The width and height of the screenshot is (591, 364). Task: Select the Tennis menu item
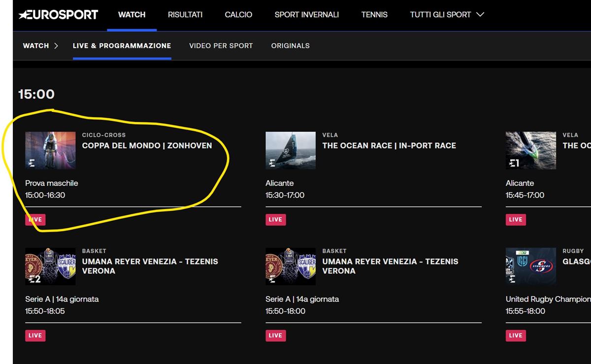point(374,15)
